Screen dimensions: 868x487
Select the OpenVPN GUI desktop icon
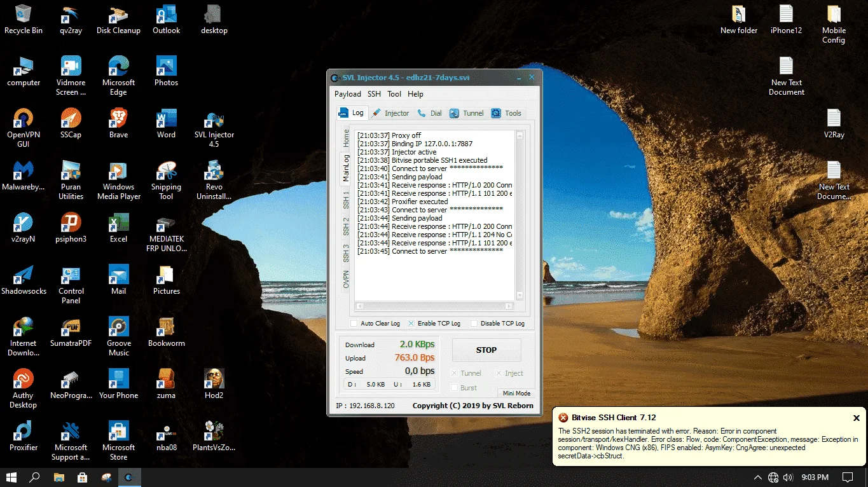pyautogui.click(x=24, y=128)
